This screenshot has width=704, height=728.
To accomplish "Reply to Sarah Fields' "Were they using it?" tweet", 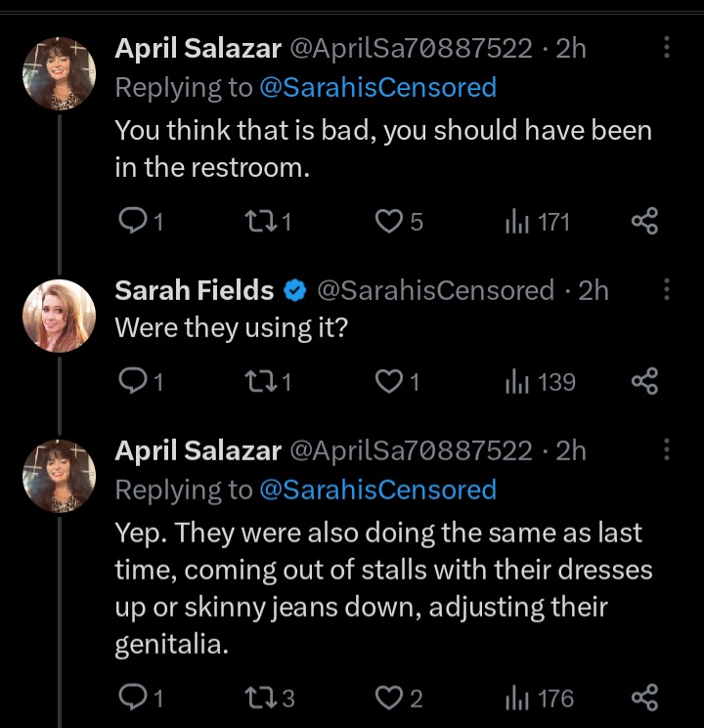I will pyautogui.click(x=131, y=381).
